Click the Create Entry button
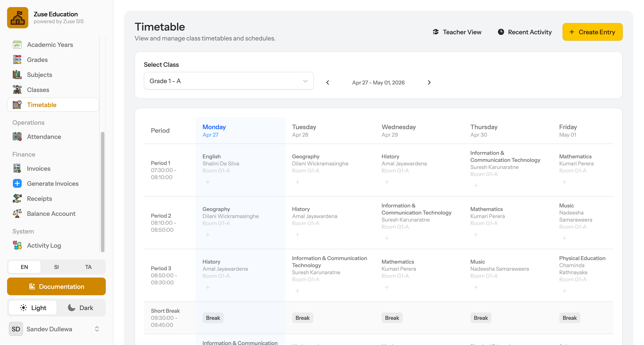 point(592,32)
